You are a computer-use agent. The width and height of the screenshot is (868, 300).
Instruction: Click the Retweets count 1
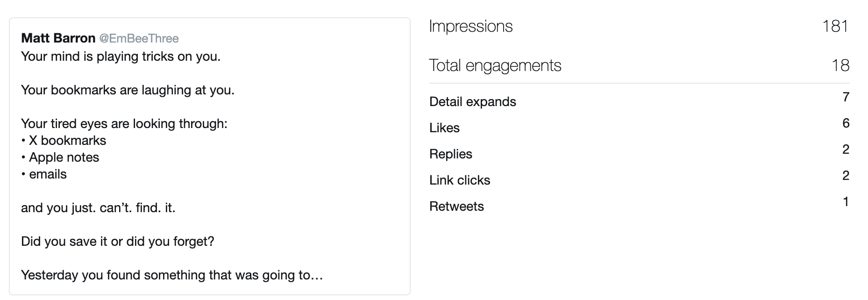tap(846, 202)
